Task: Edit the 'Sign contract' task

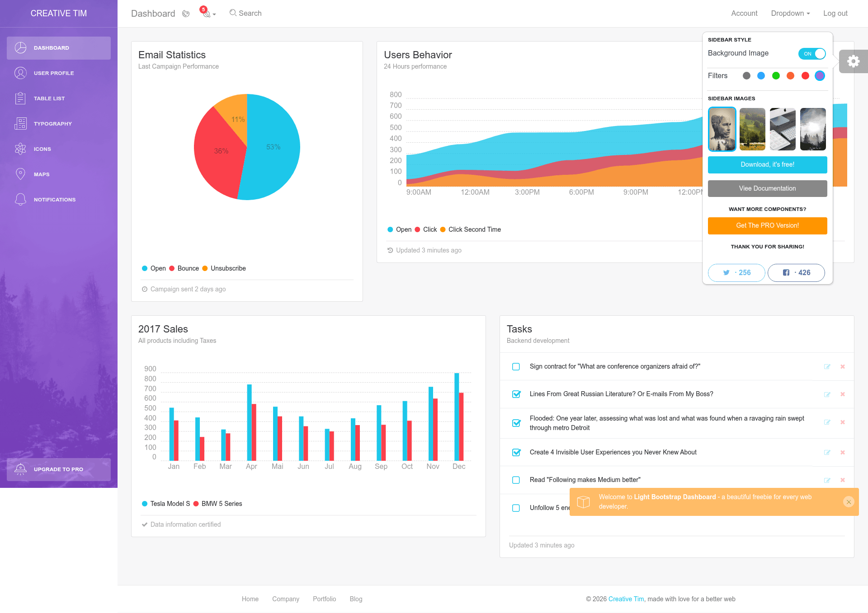Action: click(x=827, y=367)
